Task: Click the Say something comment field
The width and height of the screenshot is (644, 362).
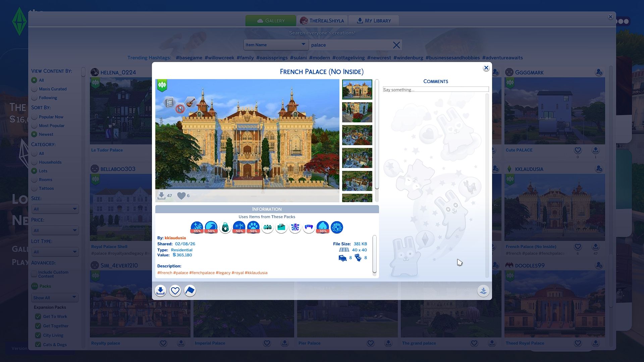Action: [436, 89]
